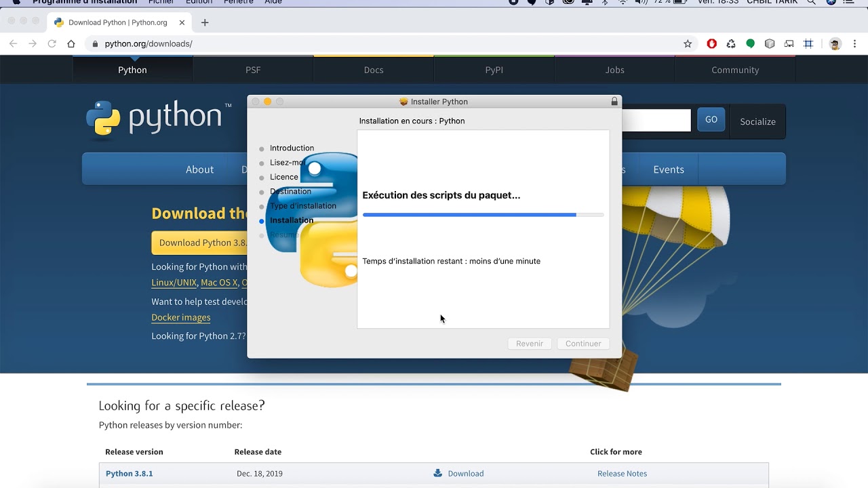The width and height of the screenshot is (868, 488).
Task: Open a new browser tab
Action: tap(205, 22)
